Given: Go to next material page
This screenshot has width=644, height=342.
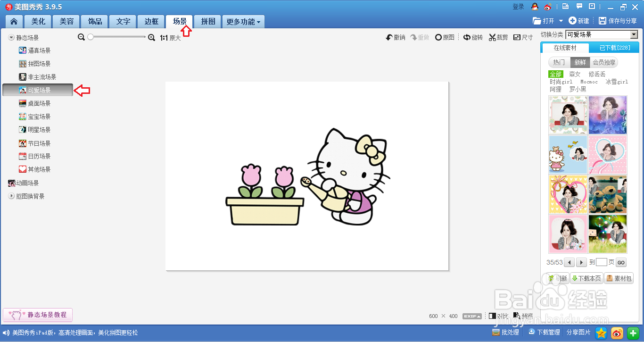Looking at the screenshot, I should [582, 262].
